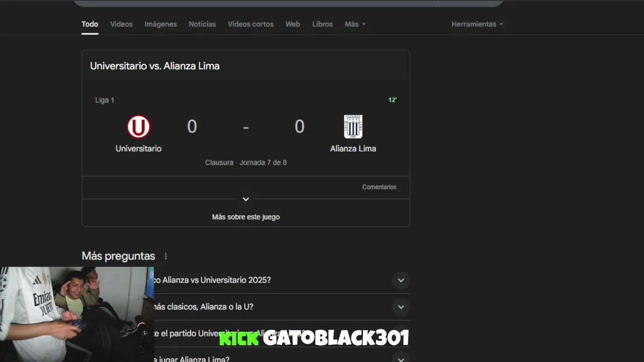Open the Universitario team name link

point(138,149)
